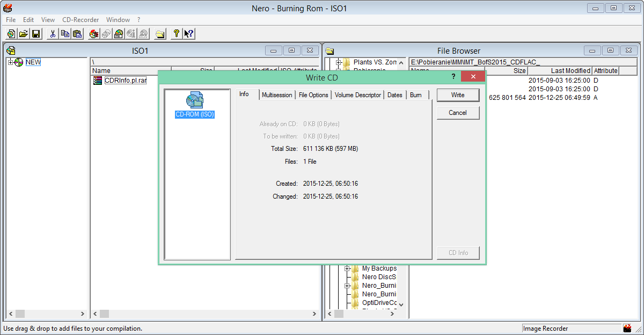Expand the My Backups folder node

click(347, 268)
